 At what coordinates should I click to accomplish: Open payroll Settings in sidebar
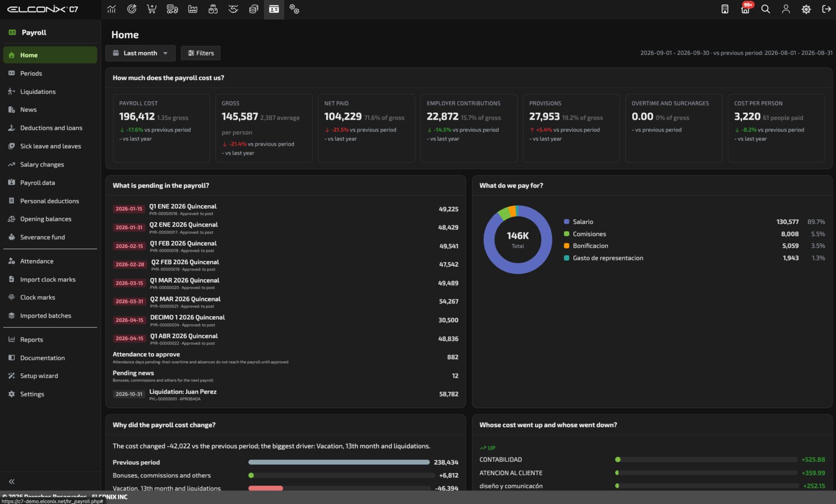50,394
